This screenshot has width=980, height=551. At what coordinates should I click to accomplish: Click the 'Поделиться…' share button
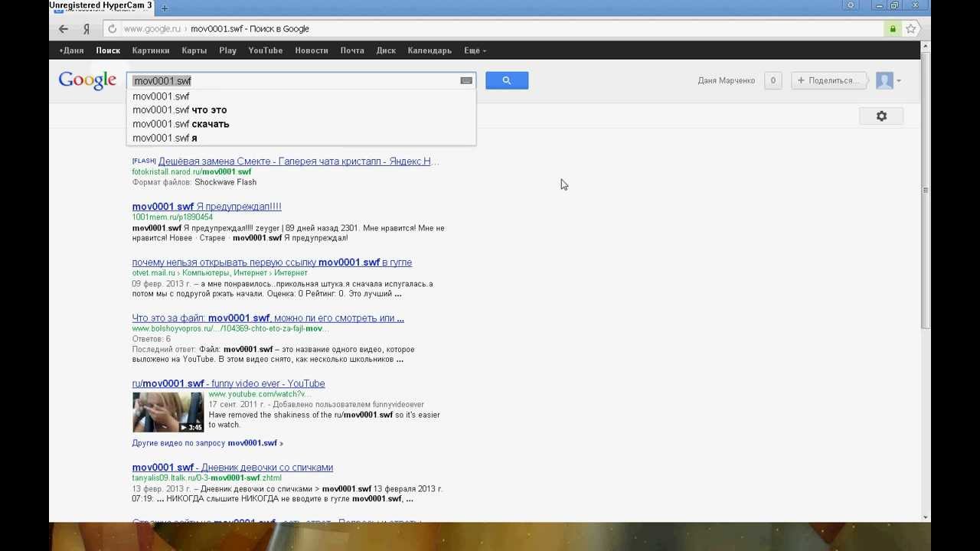pos(828,80)
